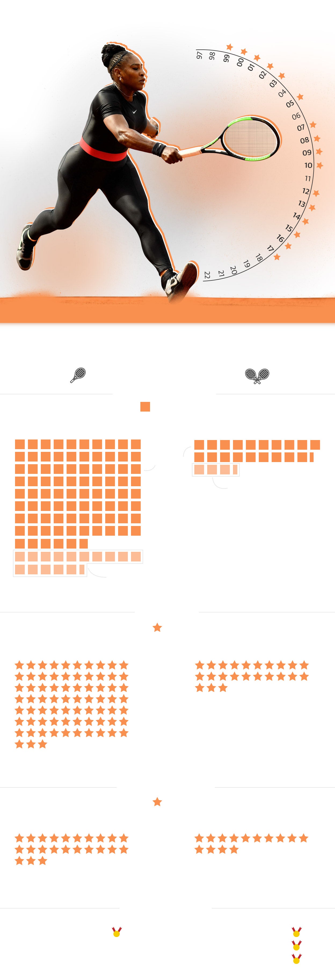Click the single tennis racket icon
335x980 pixels.
(x=78, y=375)
